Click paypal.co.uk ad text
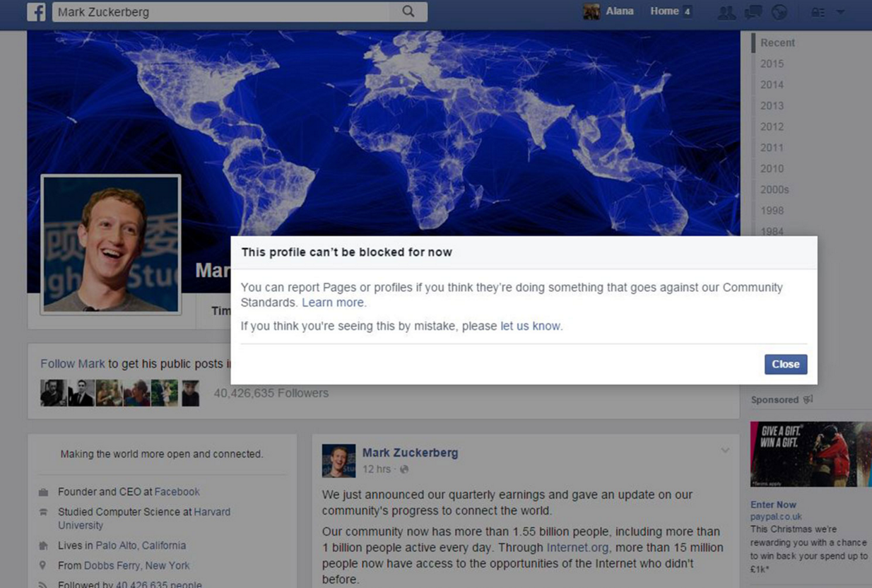Viewport: 872px width, 588px height. click(776, 517)
